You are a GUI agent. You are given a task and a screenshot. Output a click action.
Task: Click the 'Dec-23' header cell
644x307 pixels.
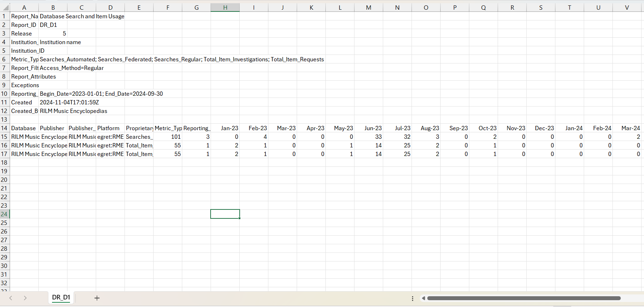tap(541, 128)
